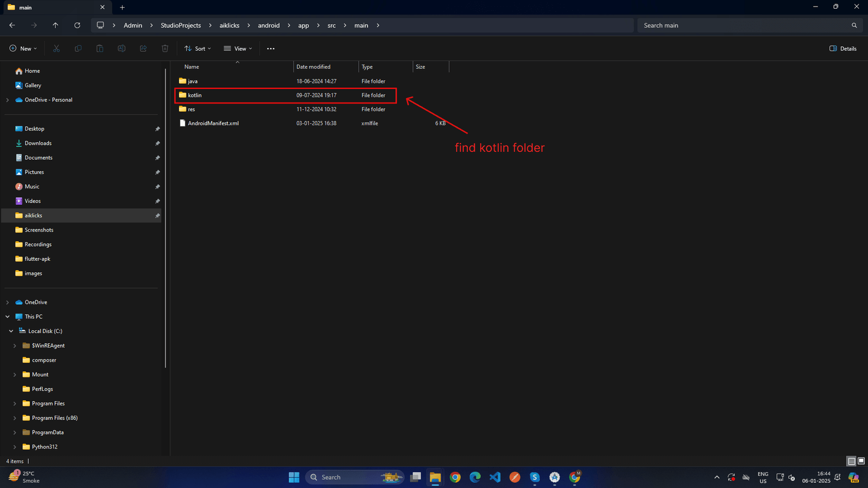Image resolution: width=868 pixels, height=488 pixels.
Task: Click the Refresh icon in navigation bar
Action: click(77, 25)
